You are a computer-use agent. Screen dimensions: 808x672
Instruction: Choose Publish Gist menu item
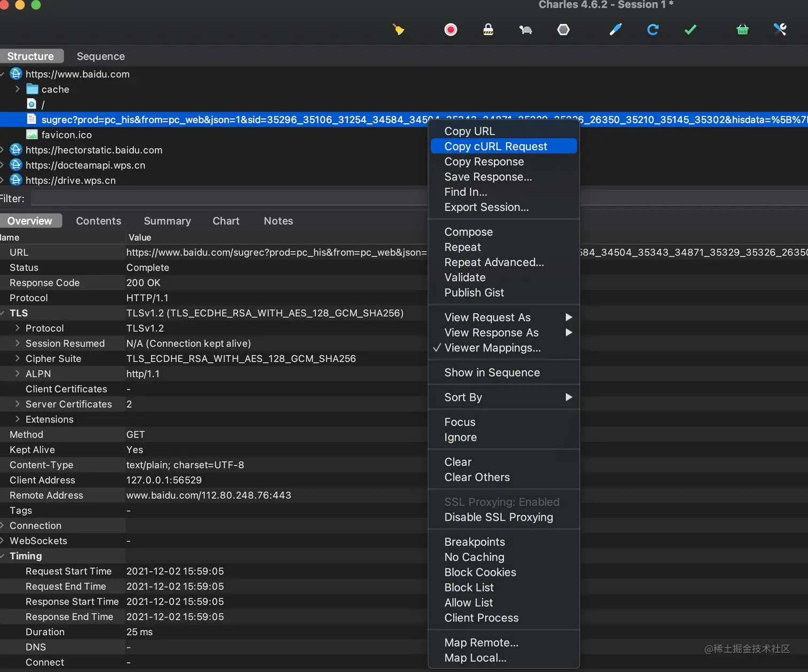click(503, 292)
